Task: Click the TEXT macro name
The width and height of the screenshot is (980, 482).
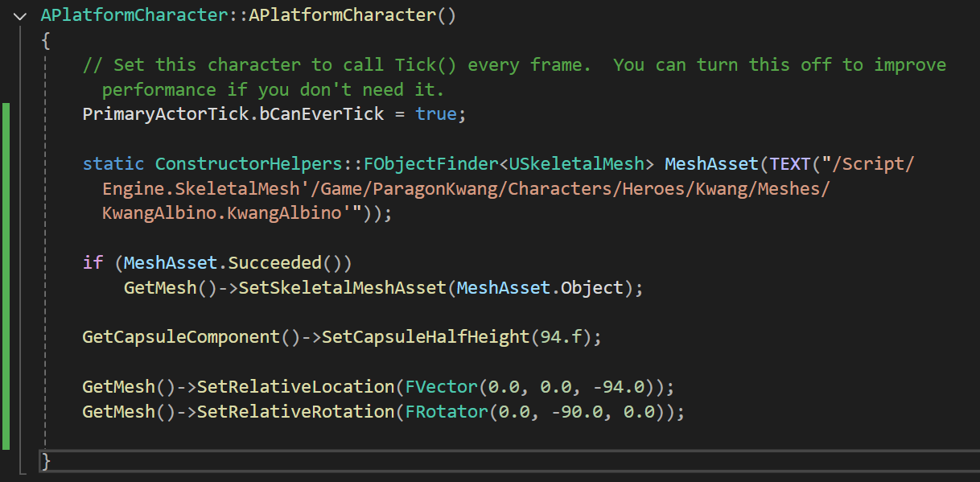Action: pyautogui.click(x=789, y=164)
